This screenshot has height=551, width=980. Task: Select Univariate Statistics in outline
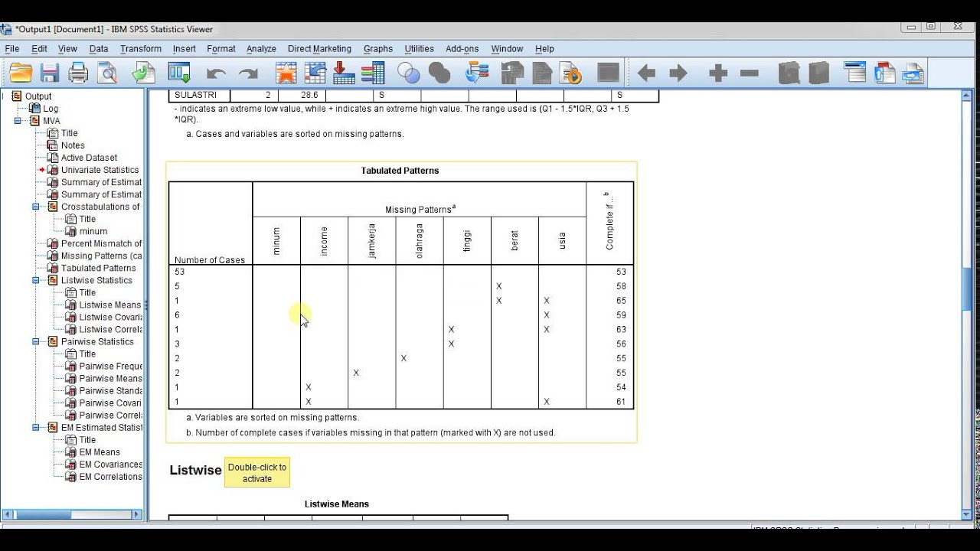click(100, 170)
